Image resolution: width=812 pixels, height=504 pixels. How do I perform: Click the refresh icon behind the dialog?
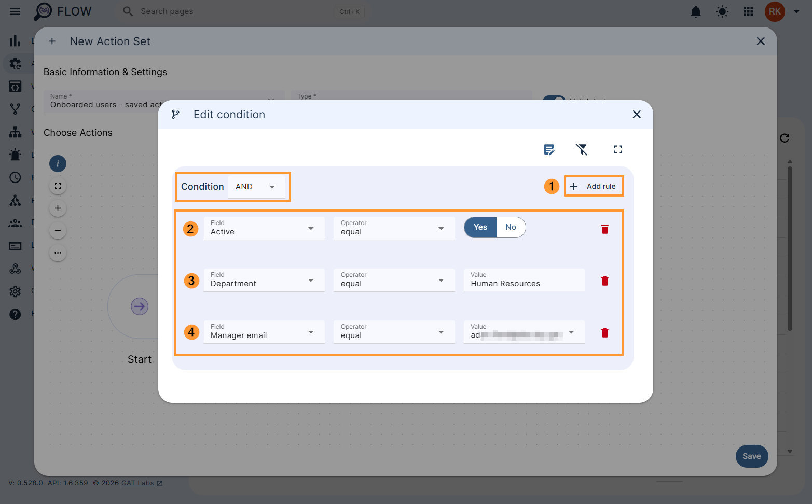coord(785,138)
